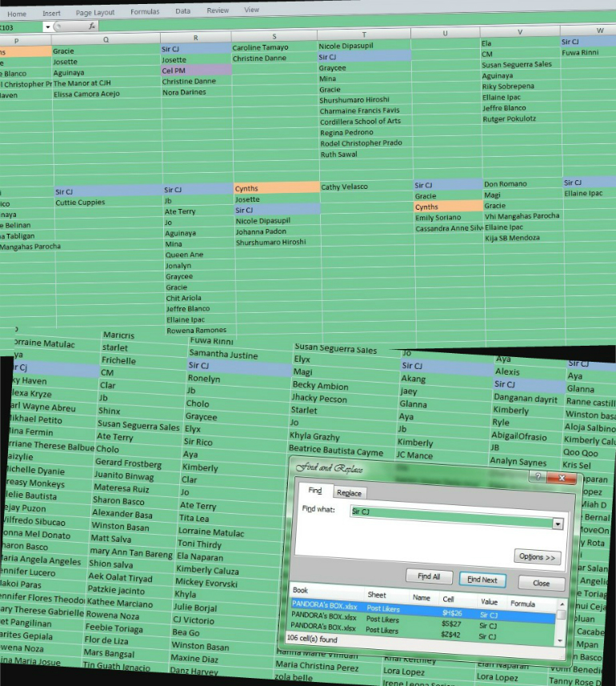Open the Data ribbon tab
The width and height of the screenshot is (616, 686).
pyautogui.click(x=182, y=11)
